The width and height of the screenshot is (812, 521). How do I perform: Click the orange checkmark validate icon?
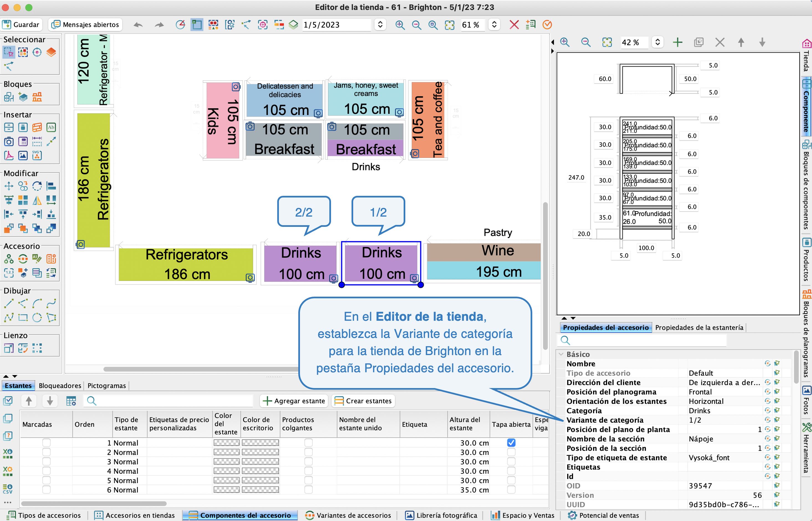[547, 25]
